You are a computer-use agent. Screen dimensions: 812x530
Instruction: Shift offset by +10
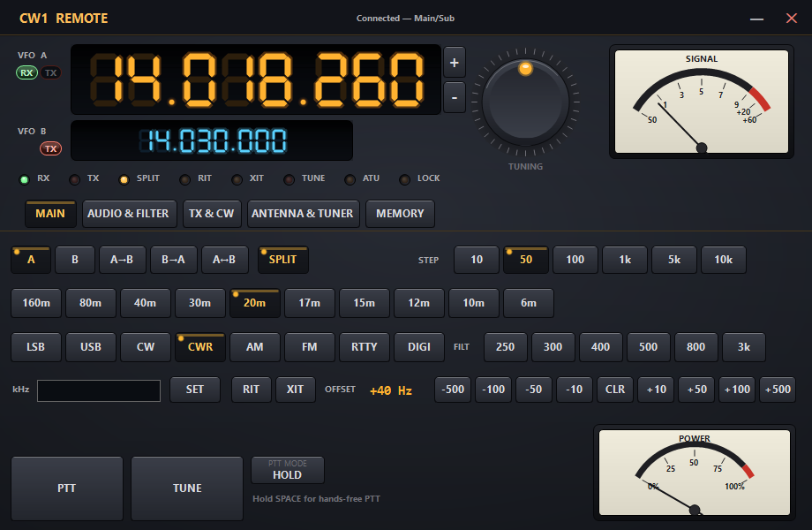[656, 390]
